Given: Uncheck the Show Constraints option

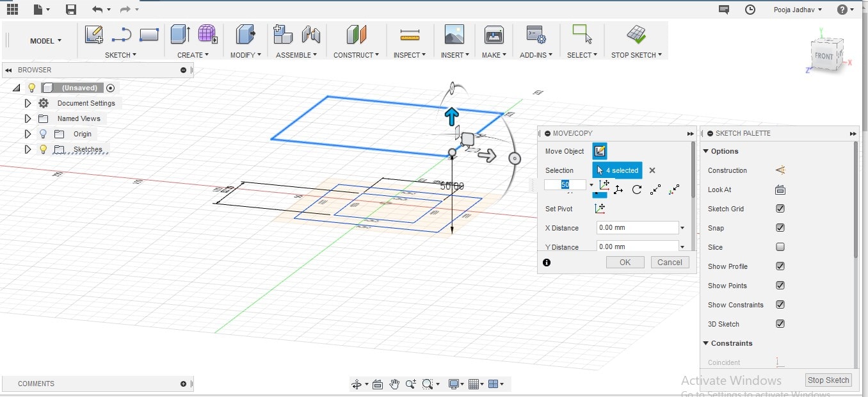Looking at the screenshot, I should (780, 305).
